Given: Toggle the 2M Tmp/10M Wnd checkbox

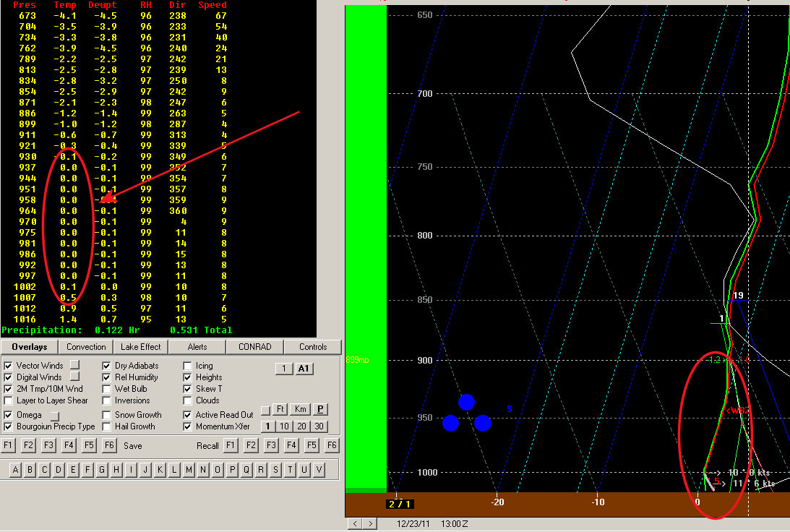Looking at the screenshot, I should [8, 389].
